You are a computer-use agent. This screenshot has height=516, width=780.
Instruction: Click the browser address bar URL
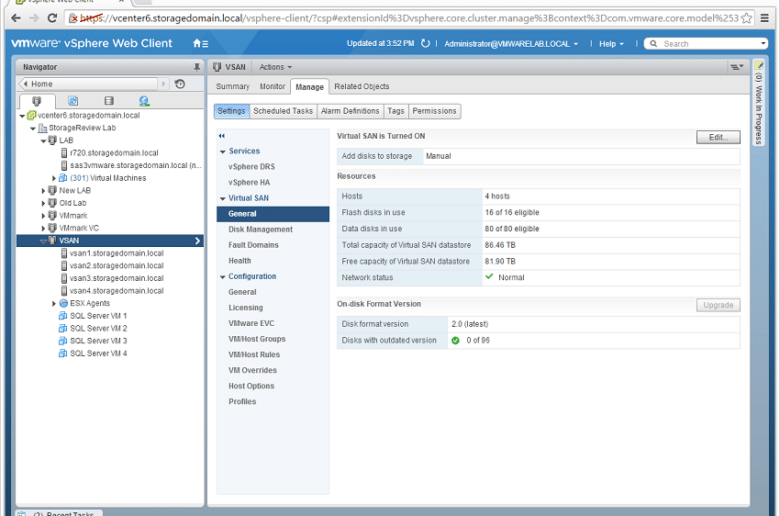tap(408, 18)
